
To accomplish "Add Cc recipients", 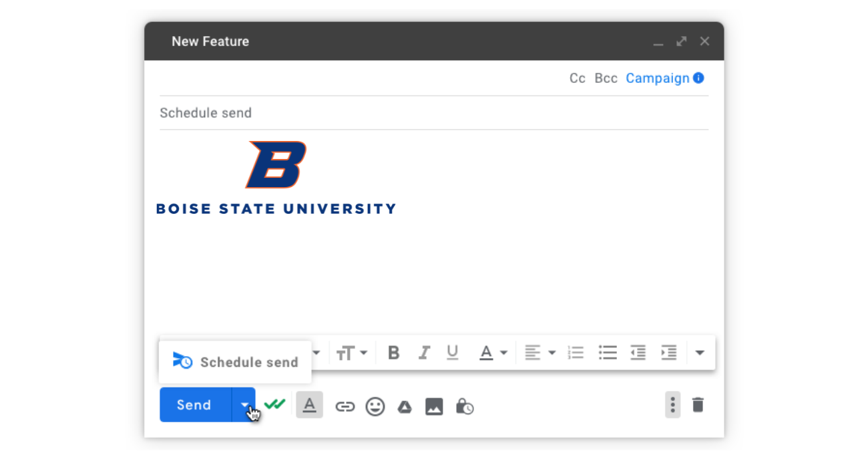I will point(578,78).
